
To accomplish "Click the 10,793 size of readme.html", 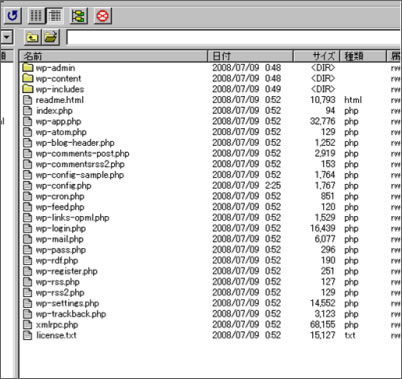I will point(323,100).
